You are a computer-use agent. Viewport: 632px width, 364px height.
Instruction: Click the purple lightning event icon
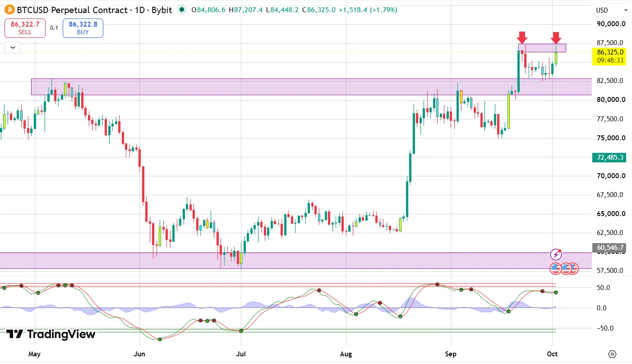tap(556, 254)
